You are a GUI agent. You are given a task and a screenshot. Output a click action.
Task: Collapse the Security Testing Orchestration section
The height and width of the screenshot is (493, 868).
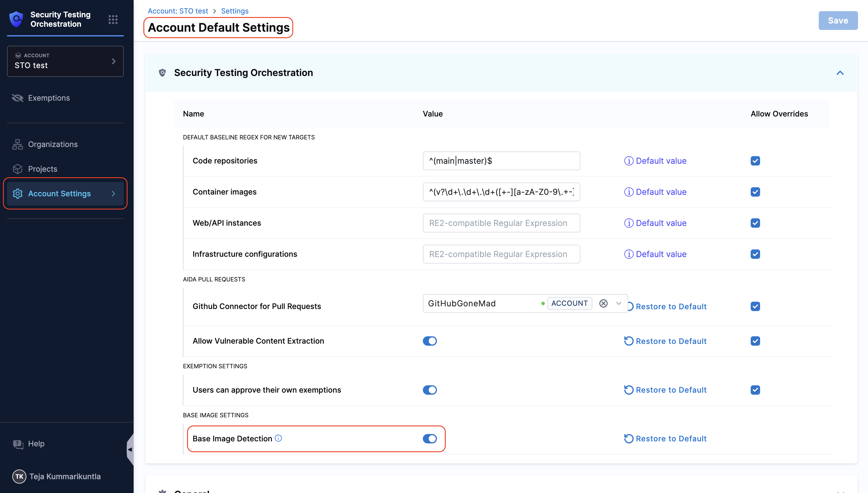click(840, 73)
